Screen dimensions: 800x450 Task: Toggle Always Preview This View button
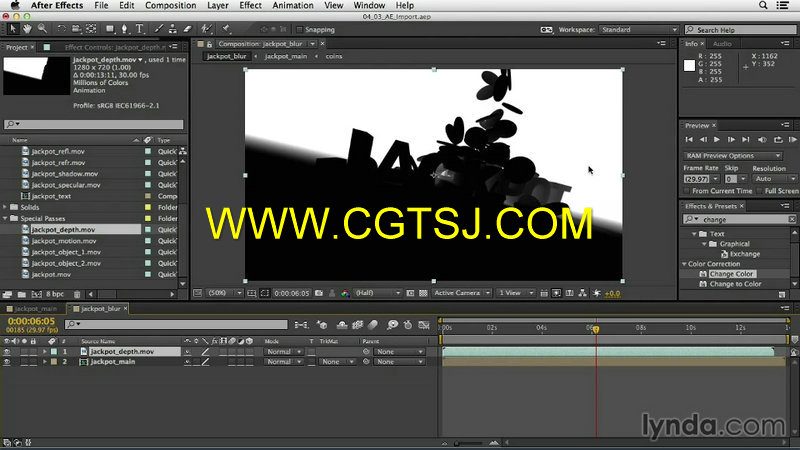coord(197,293)
